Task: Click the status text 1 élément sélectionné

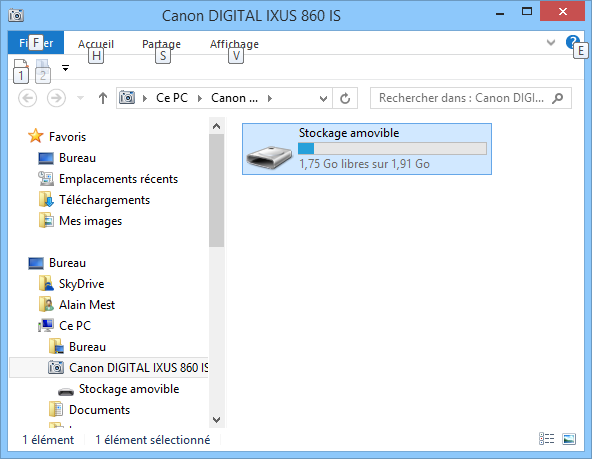Action: (x=153, y=440)
